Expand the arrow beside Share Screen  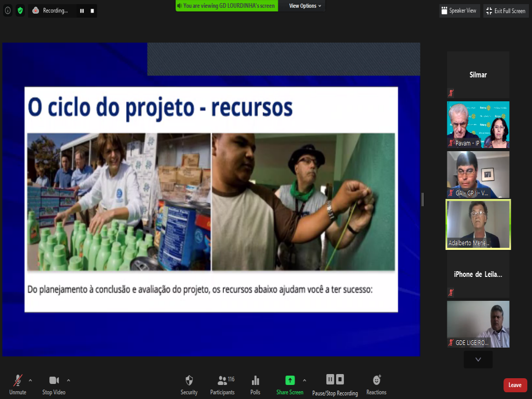304,380
